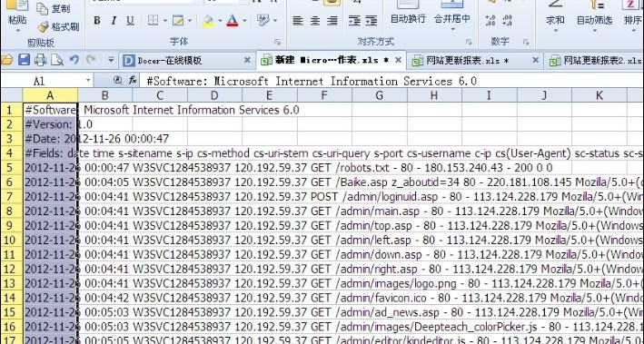Click the decrease decimal places icon
This screenshot has width=644, height=344.
(x=507, y=21)
